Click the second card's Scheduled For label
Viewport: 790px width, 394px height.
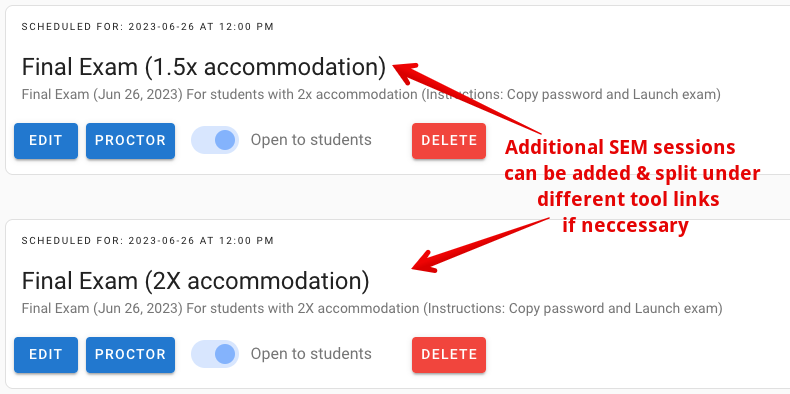pyautogui.click(x=148, y=241)
